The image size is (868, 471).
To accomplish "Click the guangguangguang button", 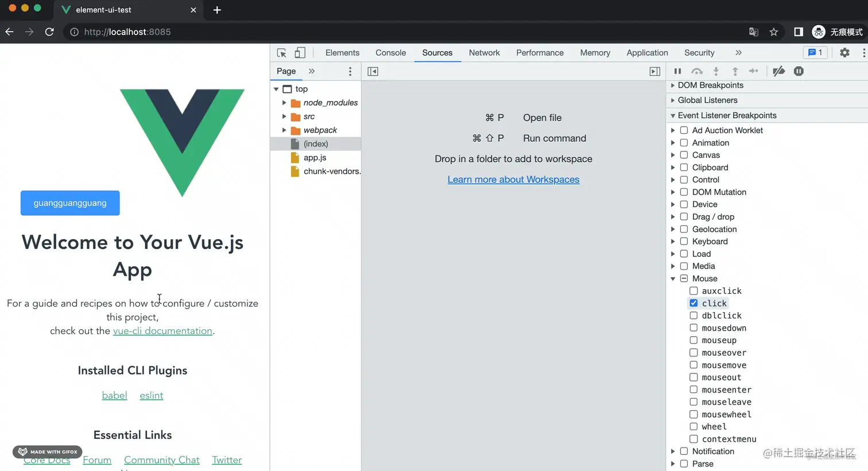I will (x=70, y=203).
